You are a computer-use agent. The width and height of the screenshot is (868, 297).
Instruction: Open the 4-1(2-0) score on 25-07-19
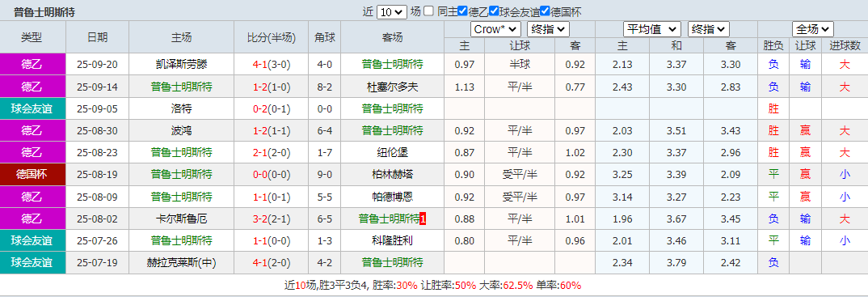click(272, 263)
